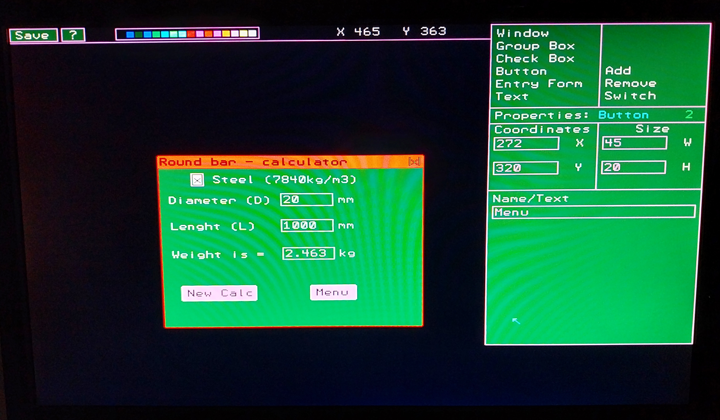This screenshot has height=420, width=720.
Task: Close the Round bar calculator window
Action: click(x=414, y=162)
